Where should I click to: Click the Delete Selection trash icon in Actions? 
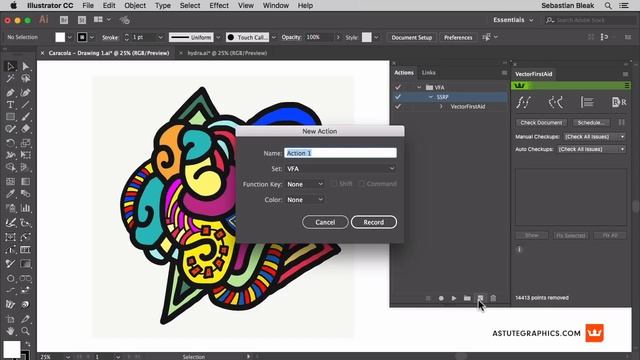(x=493, y=298)
